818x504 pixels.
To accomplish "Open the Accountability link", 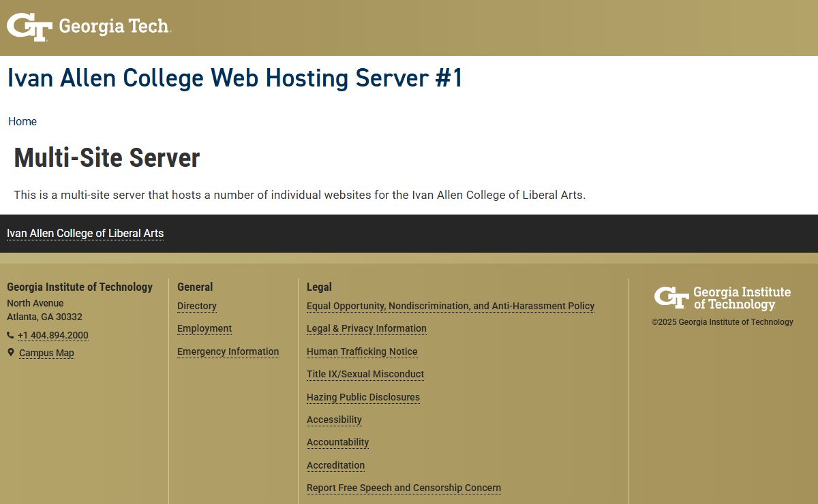I will [337, 442].
